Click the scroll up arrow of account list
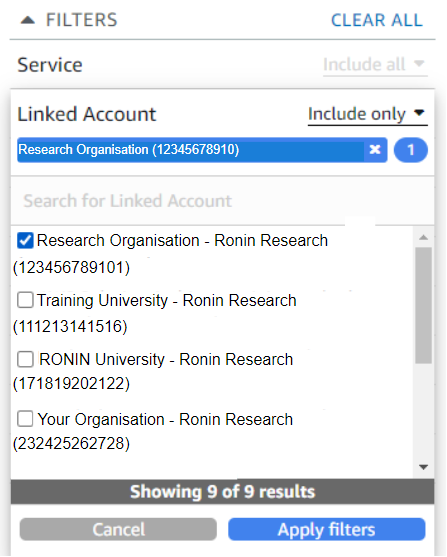Viewport: 447px width, 557px height. coord(423,237)
